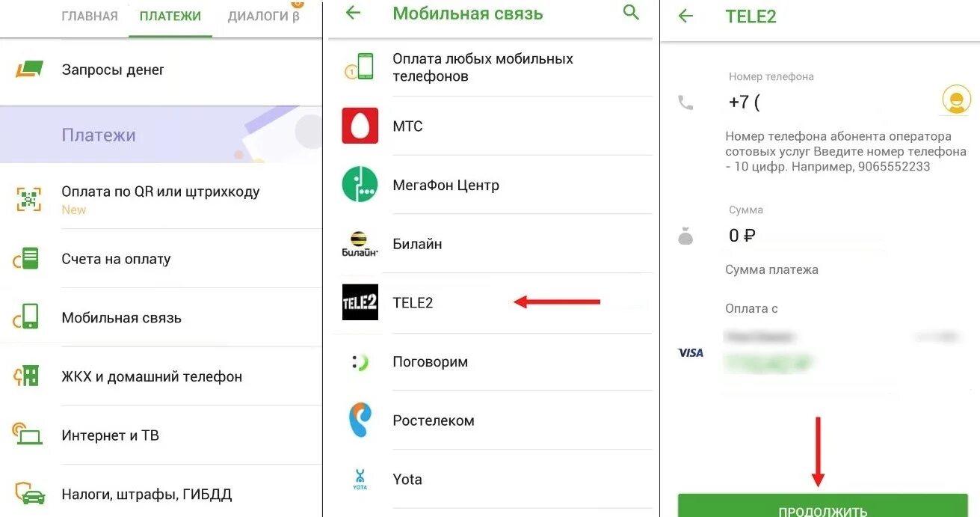Switch to the Главная tab
The width and height of the screenshot is (980, 517).
tap(90, 16)
